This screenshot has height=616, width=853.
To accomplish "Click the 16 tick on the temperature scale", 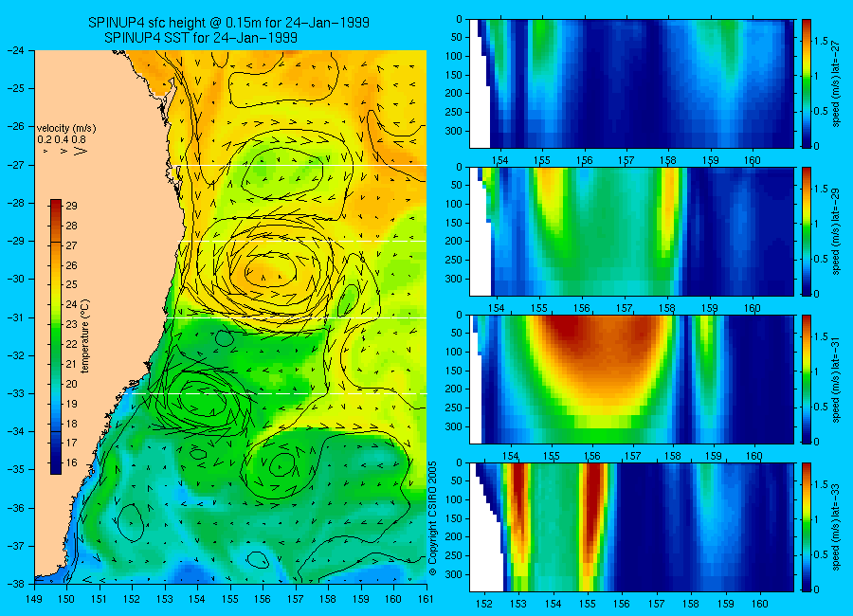I will (x=72, y=463).
